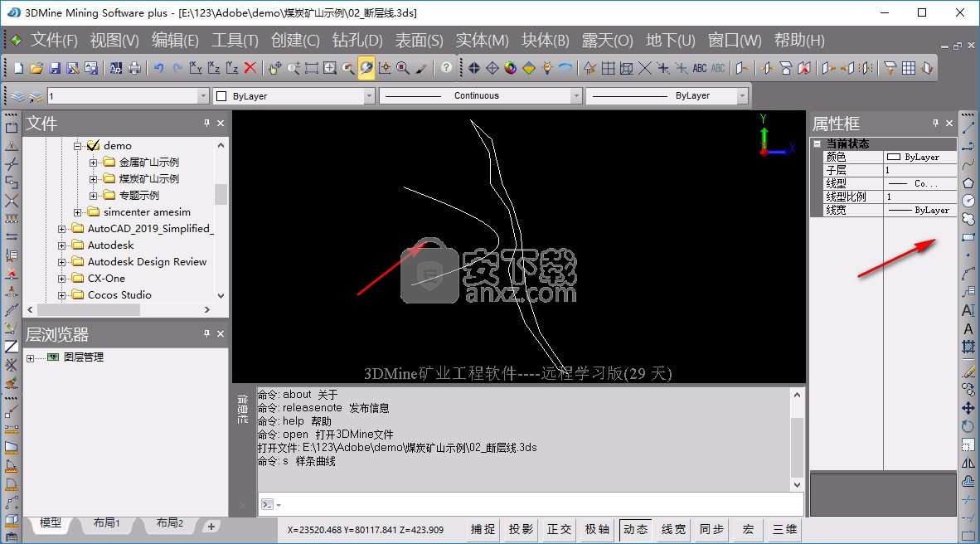980x544 pixels.
Task: Toggle the 极轴 polar status button
Action: point(598,530)
